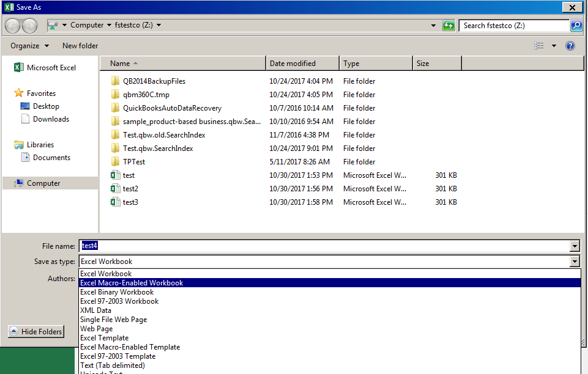Sort files by Type column header
This screenshot has height=374, width=588.
[x=376, y=64]
